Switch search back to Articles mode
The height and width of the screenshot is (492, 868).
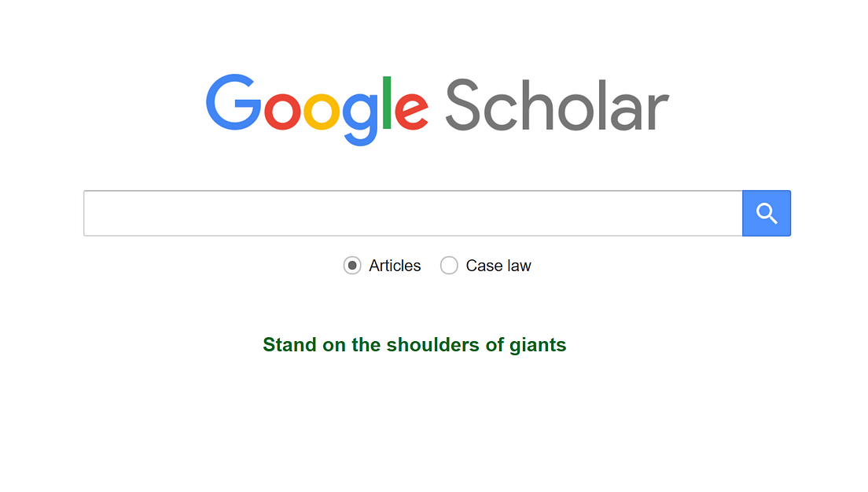(351, 266)
